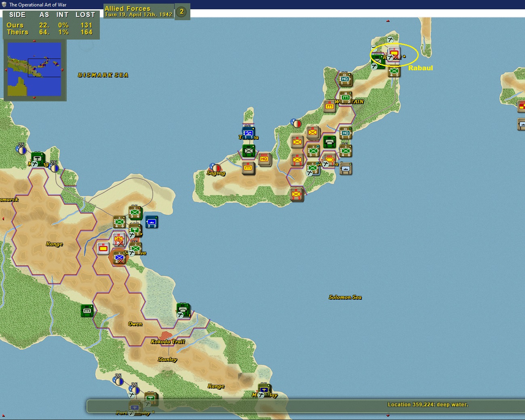Select the green 1-3 motorized unit in the jungle
The height and width of the screenshot is (420, 525).
[87, 311]
